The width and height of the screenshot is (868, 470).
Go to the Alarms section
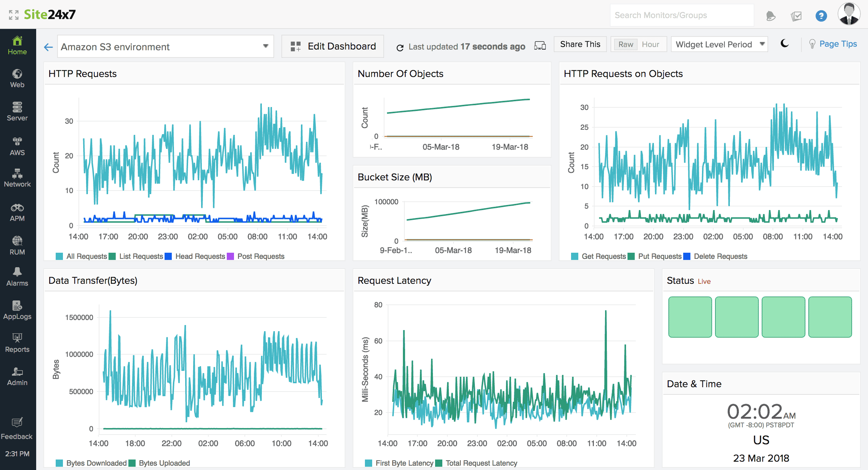coord(17,277)
